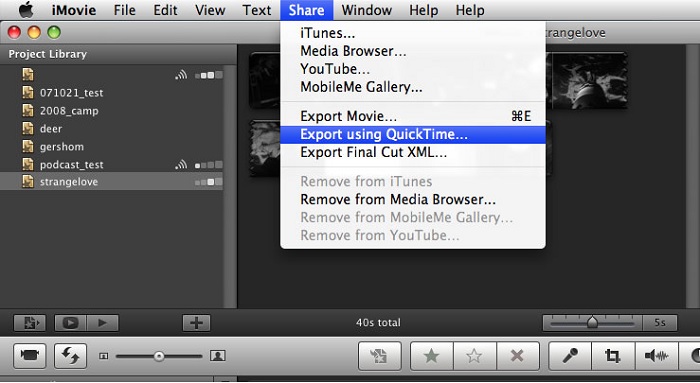
Task: Choose Export Final Cut XML...
Action: pyautogui.click(x=412, y=152)
